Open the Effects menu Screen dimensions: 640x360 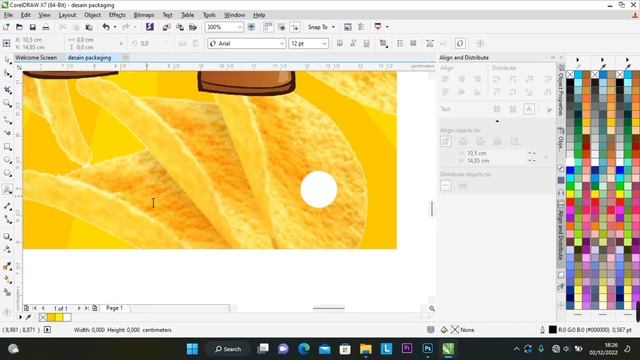(x=117, y=15)
